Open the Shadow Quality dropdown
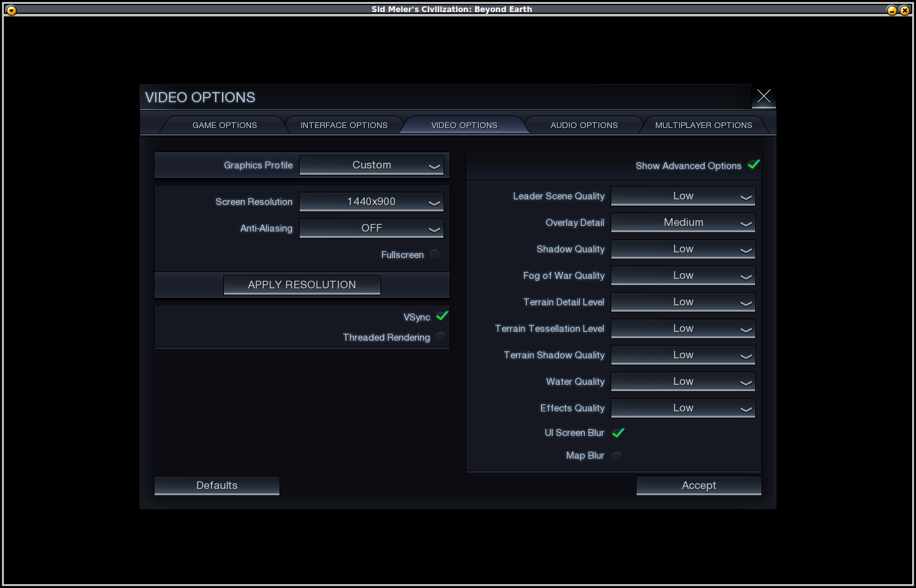Viewport: 916px width, 588px height. coord(683,249)
